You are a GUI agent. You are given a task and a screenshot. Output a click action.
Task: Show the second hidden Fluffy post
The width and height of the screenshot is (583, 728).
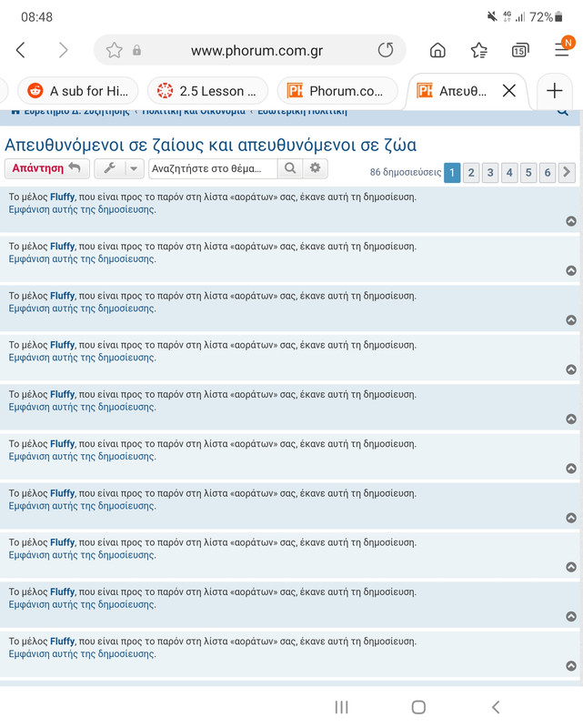[82, 259]
